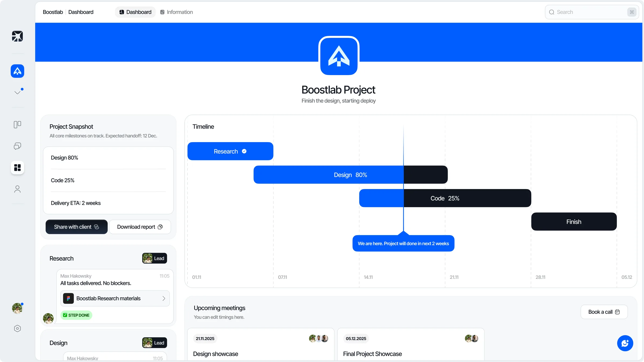The image size is (644, 362).
Task: Click the STEP DONE status badge
Action: click(x=76, y=315)
